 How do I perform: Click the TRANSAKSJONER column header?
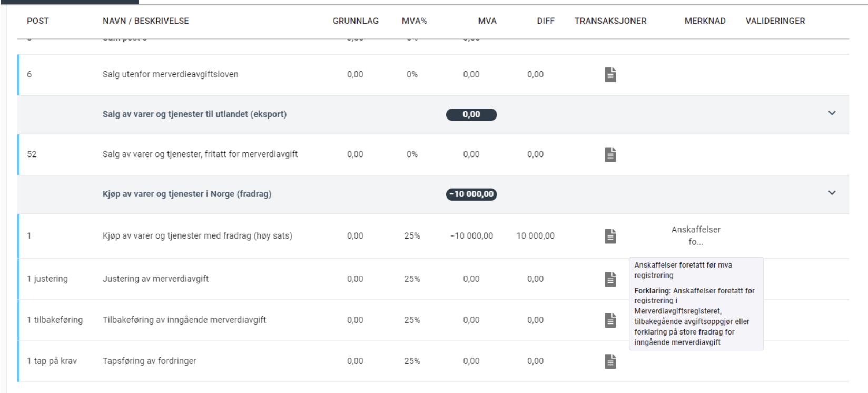click(610, 21)
